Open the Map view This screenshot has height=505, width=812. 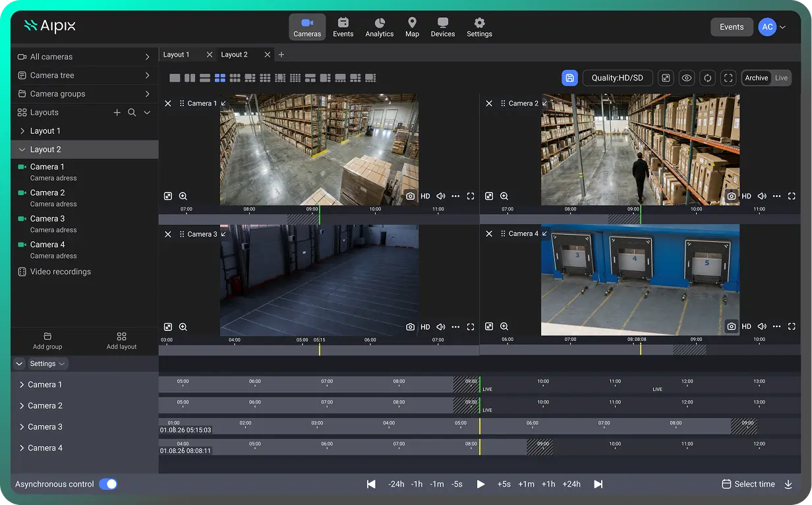coord(412,27)
